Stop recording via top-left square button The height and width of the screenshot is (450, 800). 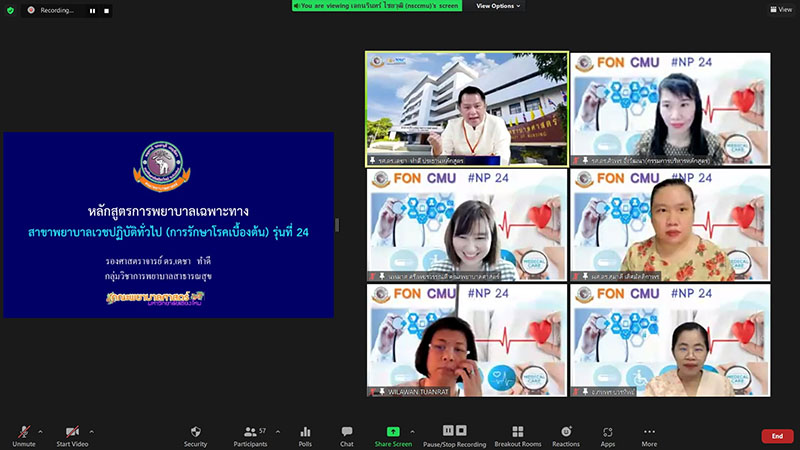coord(106,11)
